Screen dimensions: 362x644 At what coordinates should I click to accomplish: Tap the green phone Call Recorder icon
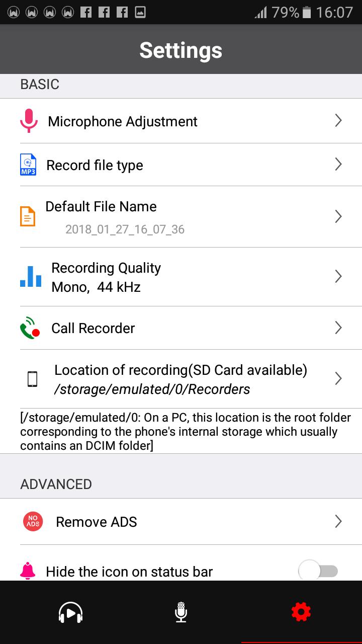(30, 328)
